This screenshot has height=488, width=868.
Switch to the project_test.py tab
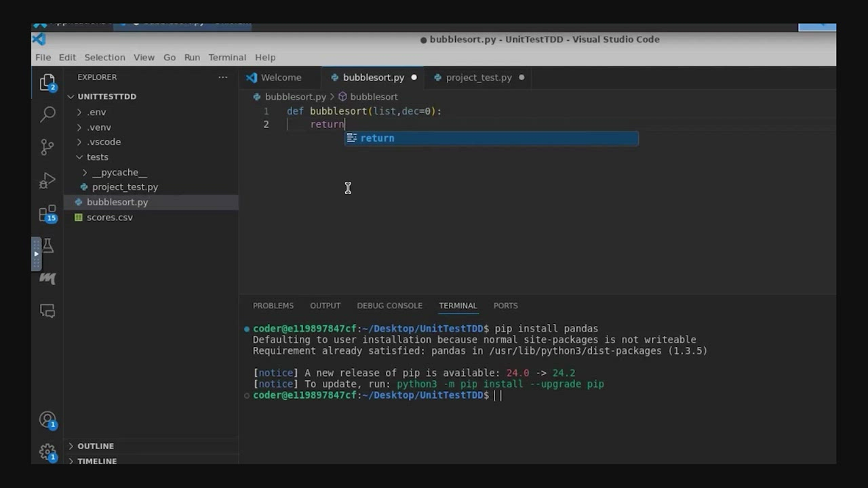[478, 77]
